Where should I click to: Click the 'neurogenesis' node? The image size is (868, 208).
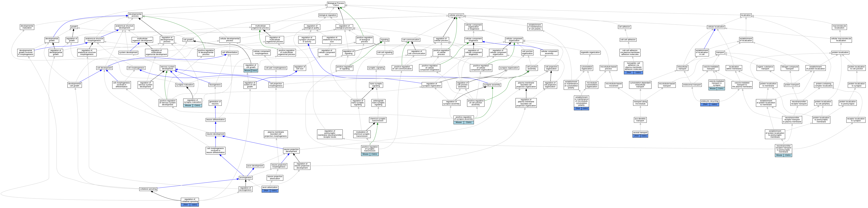pos(215,85)
